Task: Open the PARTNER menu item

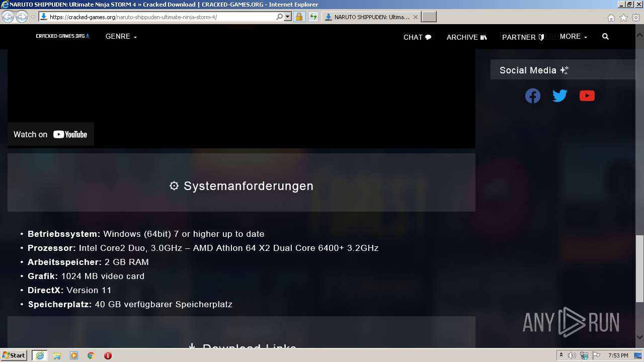Action: click(x=523, y=37)
